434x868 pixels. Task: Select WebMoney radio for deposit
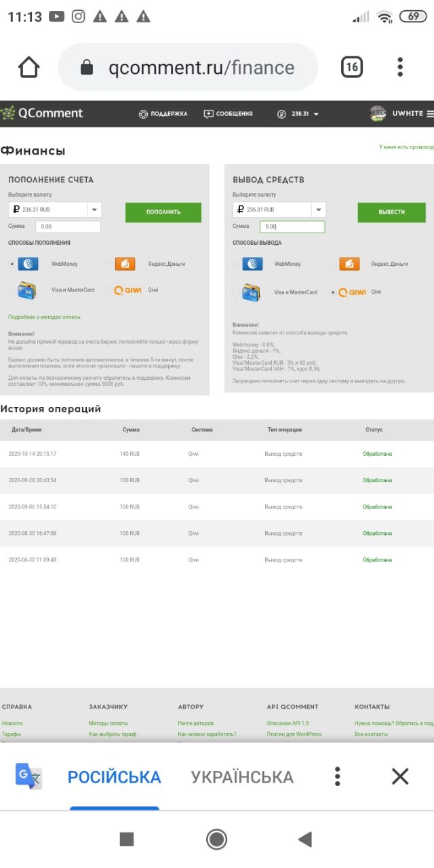coord(12,264)
